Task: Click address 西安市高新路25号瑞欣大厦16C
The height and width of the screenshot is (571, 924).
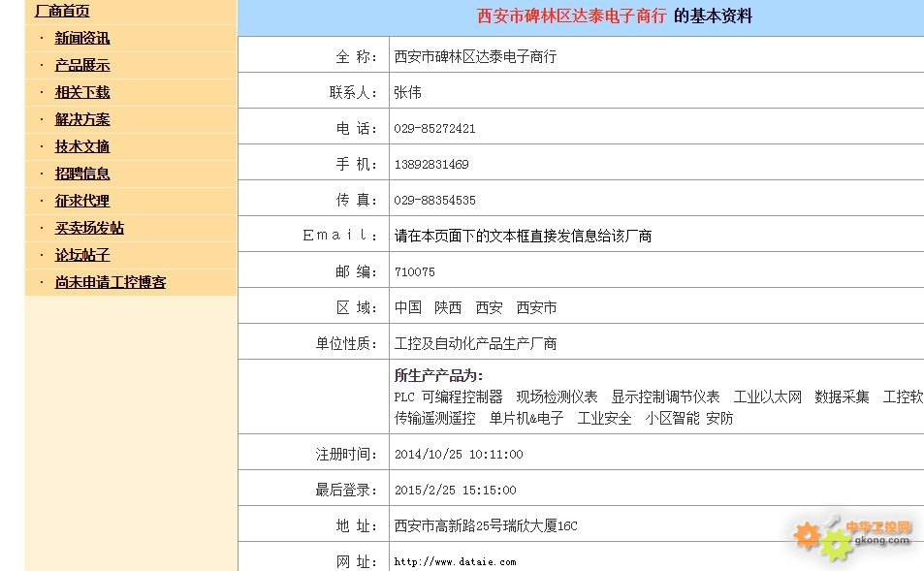Action: pos(486,525)
